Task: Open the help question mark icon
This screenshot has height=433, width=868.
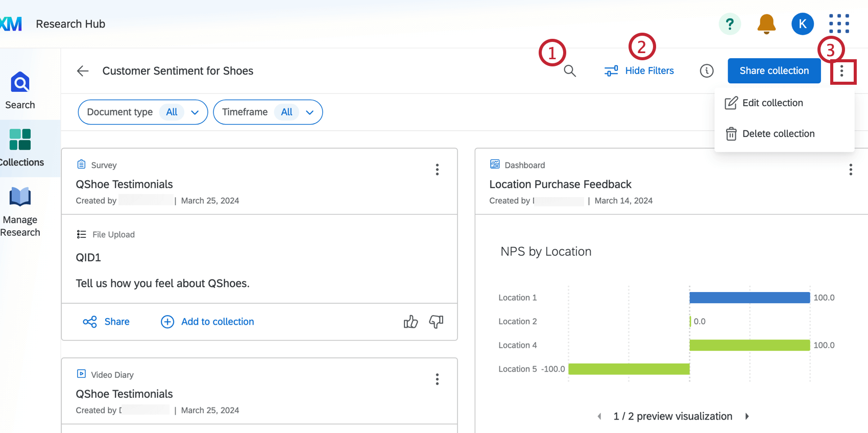Action: 730,24
